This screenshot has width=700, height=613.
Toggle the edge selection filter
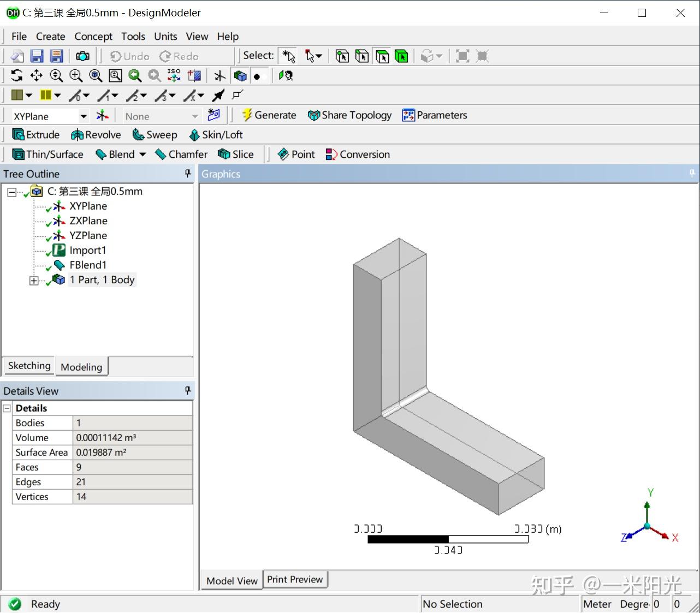pyautogui.click(x=362, y=56)
